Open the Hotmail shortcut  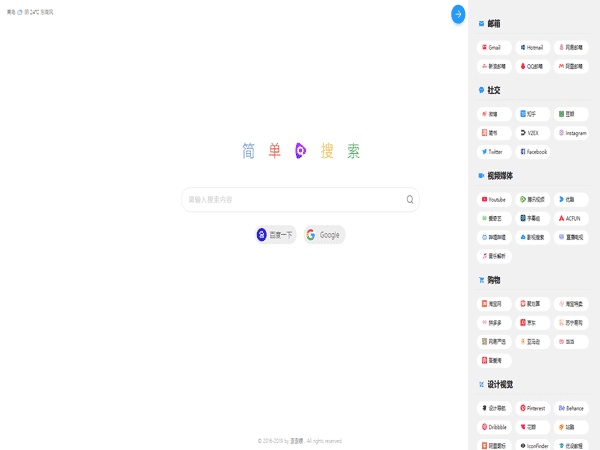[534, 47]
